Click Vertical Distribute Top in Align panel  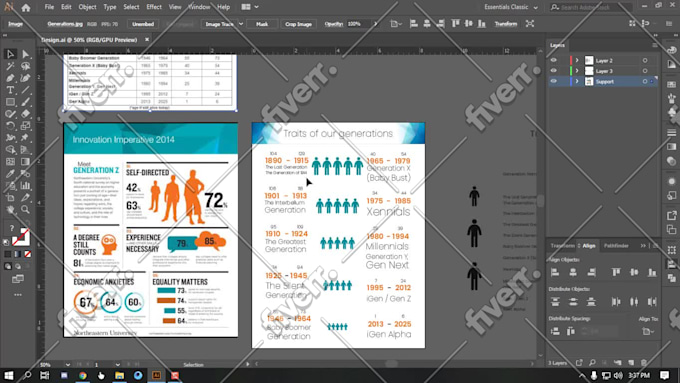click(x=555, y=302)
